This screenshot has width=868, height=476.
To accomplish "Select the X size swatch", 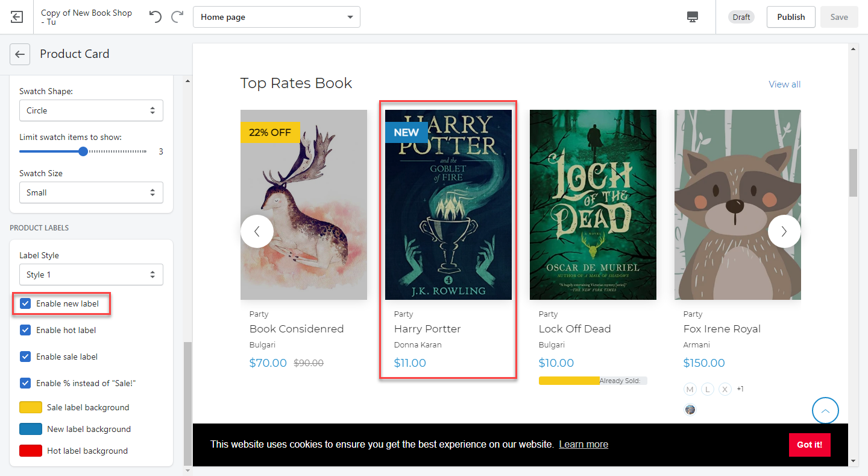I will pyautogui.click(x=725, y=389).
